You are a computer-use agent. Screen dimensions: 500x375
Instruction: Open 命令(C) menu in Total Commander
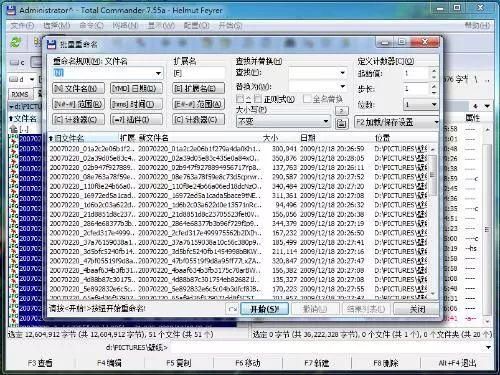(91, 25)
